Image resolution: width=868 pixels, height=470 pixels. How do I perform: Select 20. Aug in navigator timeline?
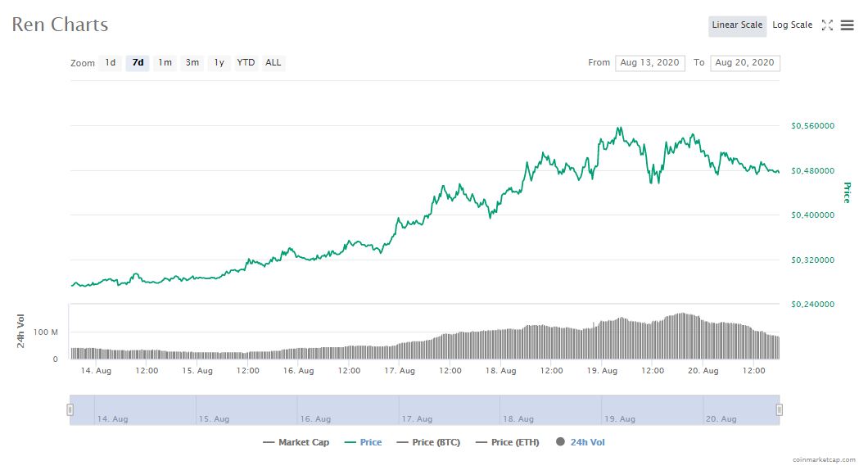(x=721, y=419)
